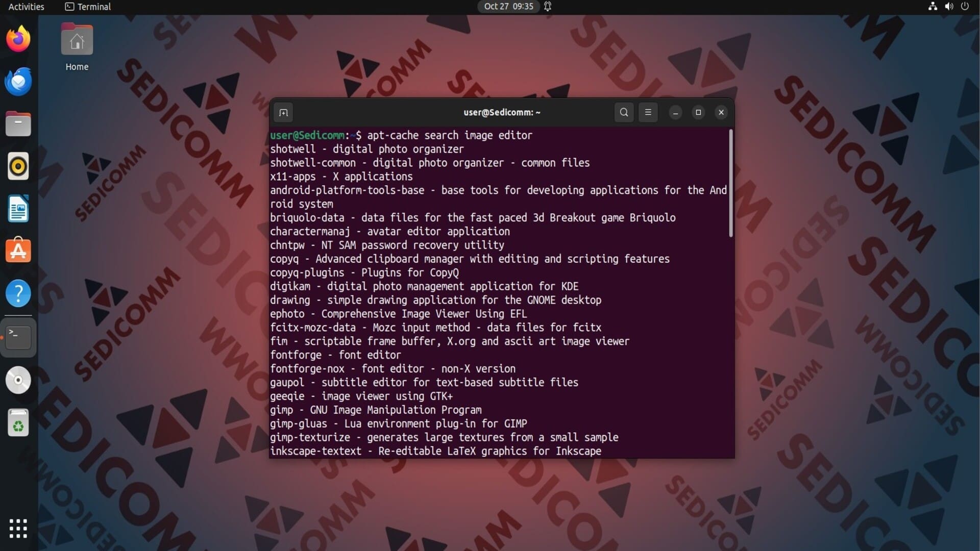Click the disc drive icon in dock
Viewport: 980px width, 551px height.
18,380
